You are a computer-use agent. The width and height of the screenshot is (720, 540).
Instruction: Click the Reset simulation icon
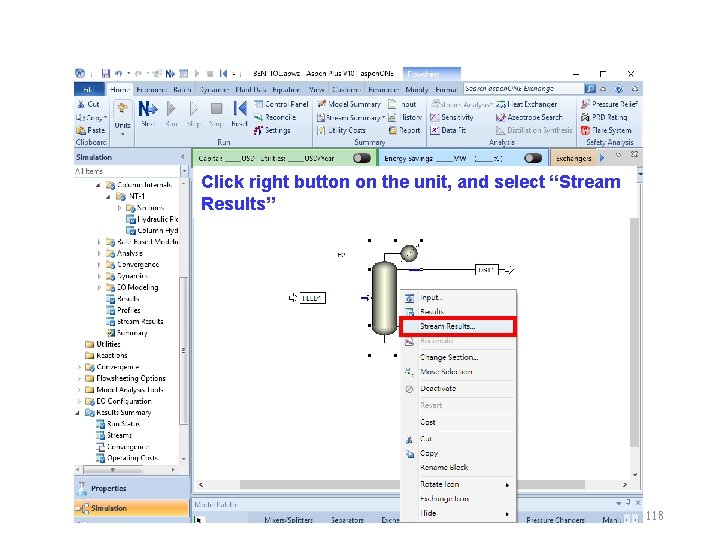[239, 113]
